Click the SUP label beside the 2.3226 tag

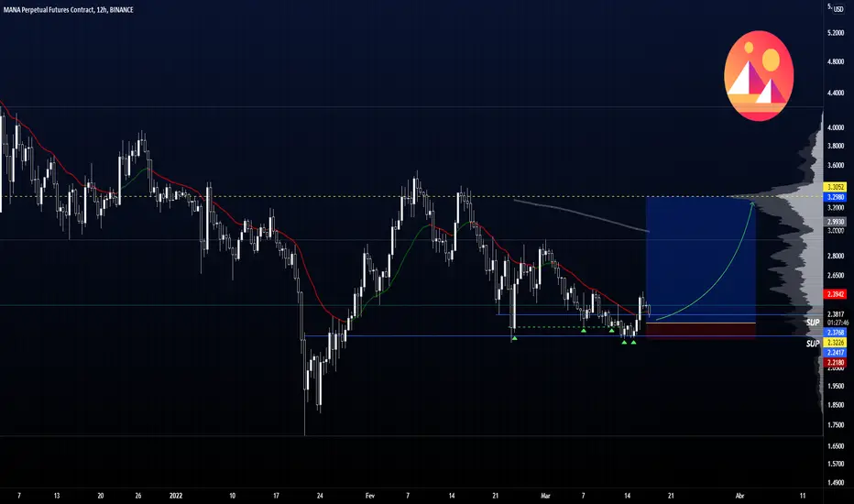click(813, 344)
